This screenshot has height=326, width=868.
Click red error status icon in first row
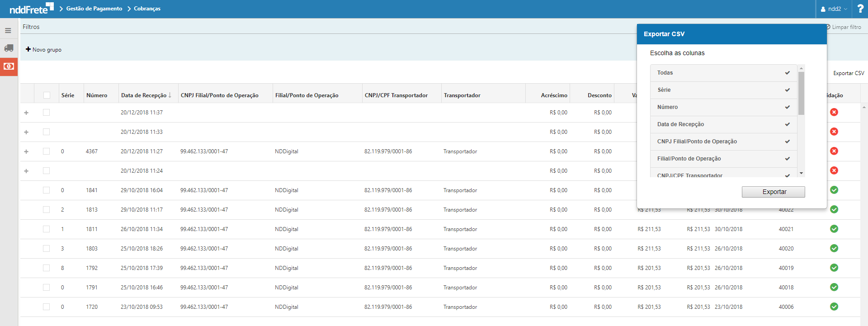pyautogui.click(x=834, y=112)
